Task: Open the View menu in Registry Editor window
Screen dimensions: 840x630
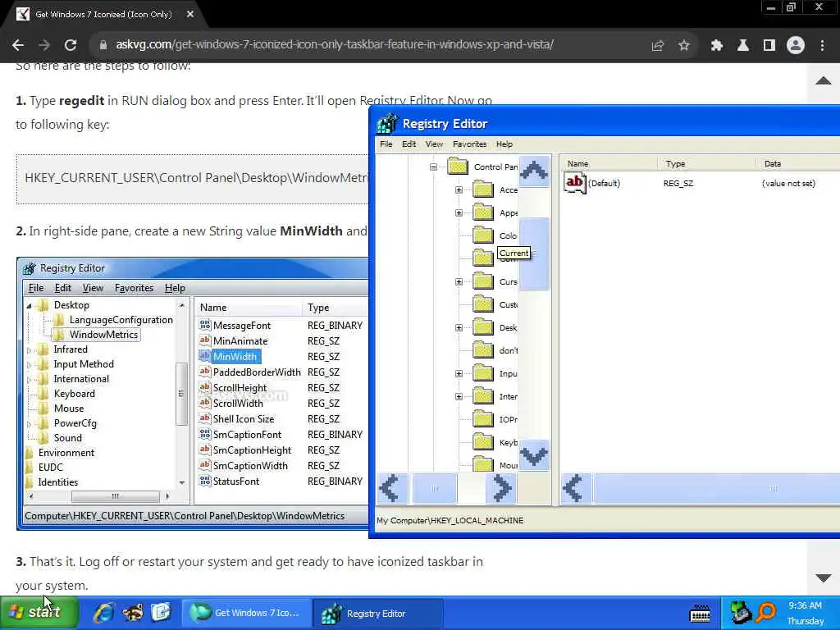Action: (x=434, y=144)
